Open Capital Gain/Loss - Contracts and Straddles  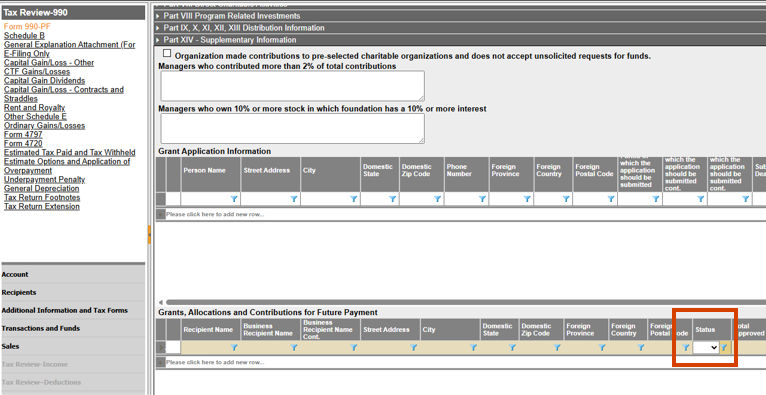64,94
